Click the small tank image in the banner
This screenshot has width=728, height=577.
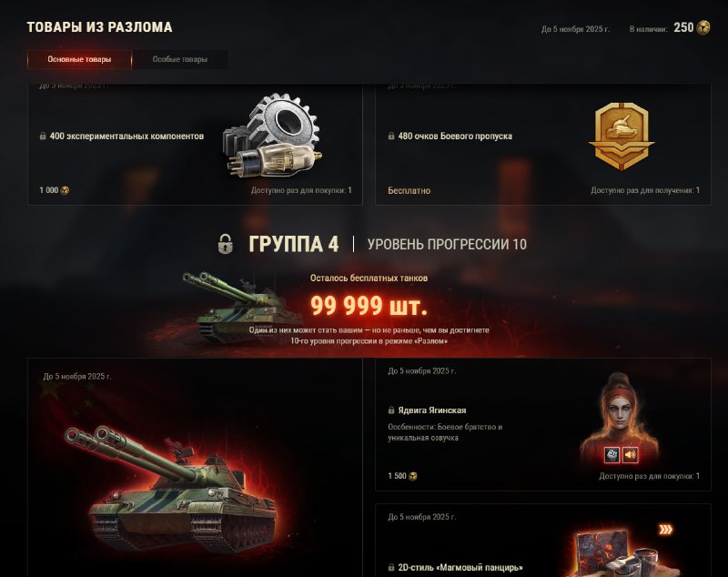pyautogui.click(x=241, y=307)
